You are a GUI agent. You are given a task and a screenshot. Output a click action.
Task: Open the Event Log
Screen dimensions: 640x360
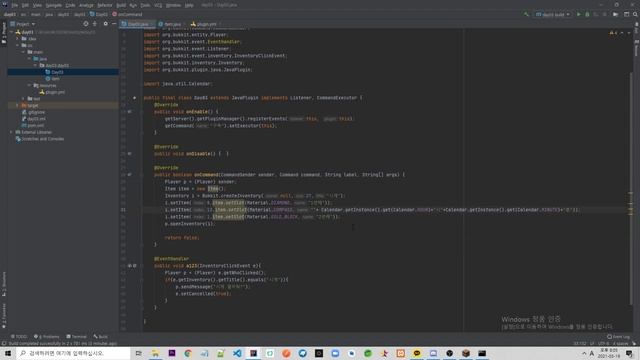(x=618, y=337)
